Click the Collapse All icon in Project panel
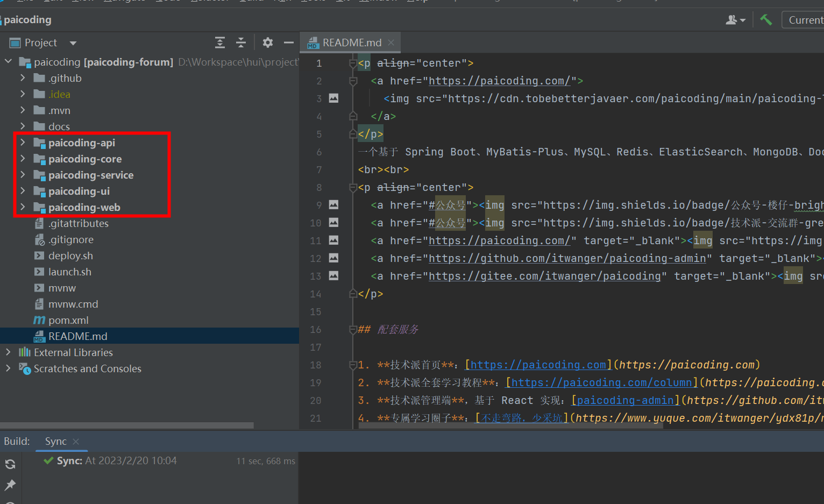Screen dimensions: 824x504 click(241, 42)
